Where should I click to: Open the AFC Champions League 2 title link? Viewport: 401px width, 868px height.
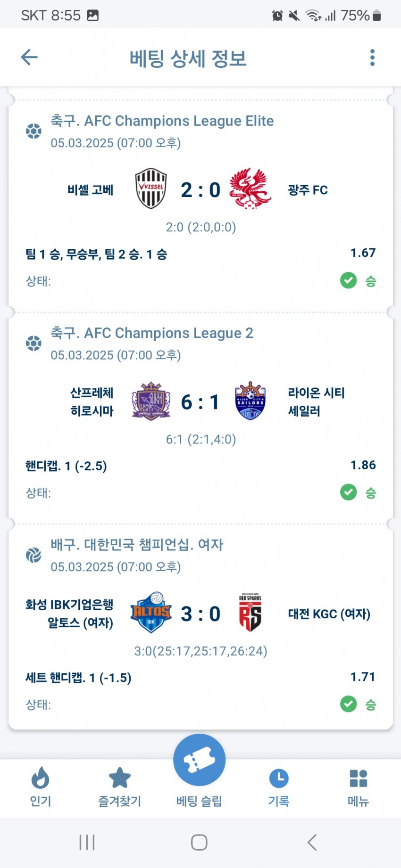click(x=152, y=333)
